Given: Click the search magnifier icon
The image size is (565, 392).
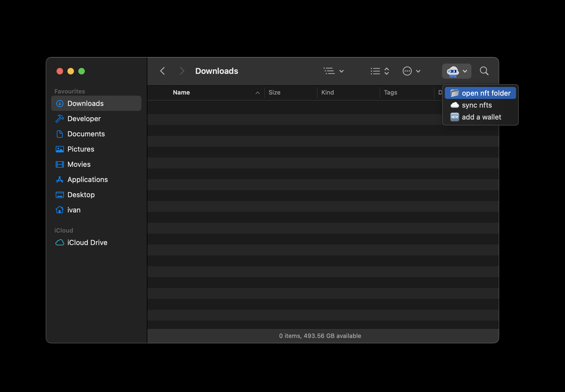Looking at the screenshot, I should point(484,71).
